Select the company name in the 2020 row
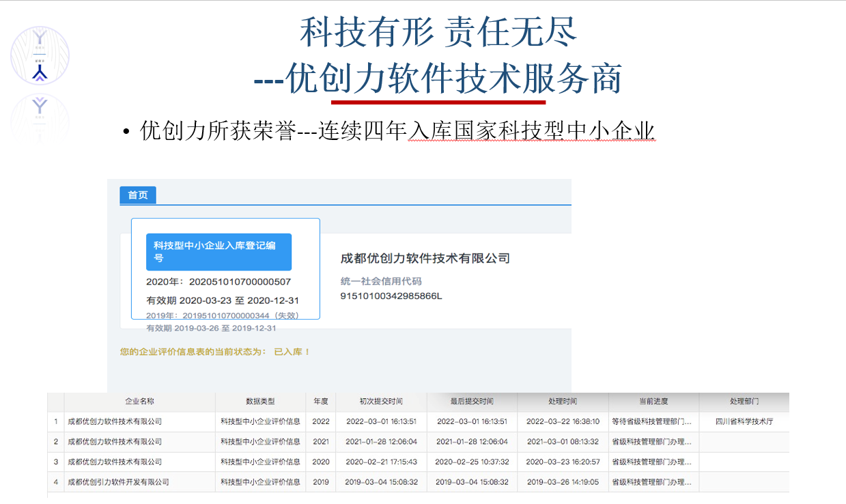Viewport: 846px width, 504px height. click(115, 462)
